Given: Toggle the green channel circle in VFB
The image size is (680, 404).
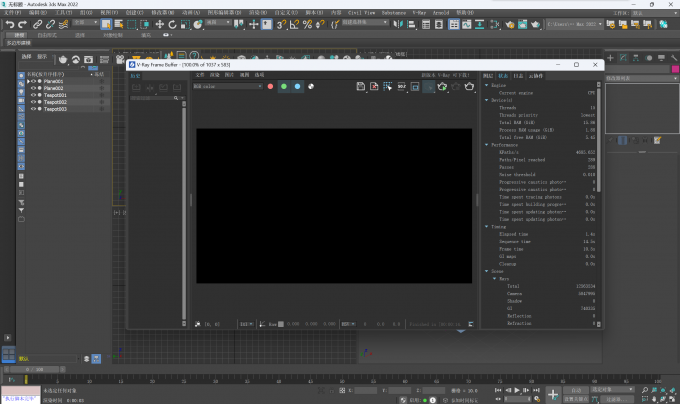Looking at the screenshot, I should click(x=284, y=87).
